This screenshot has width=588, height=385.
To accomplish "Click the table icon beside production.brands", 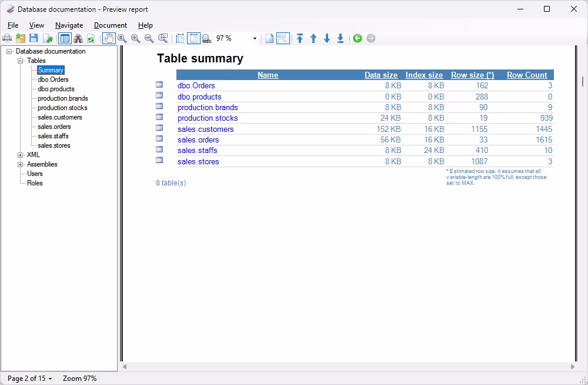I will point(159,107).
